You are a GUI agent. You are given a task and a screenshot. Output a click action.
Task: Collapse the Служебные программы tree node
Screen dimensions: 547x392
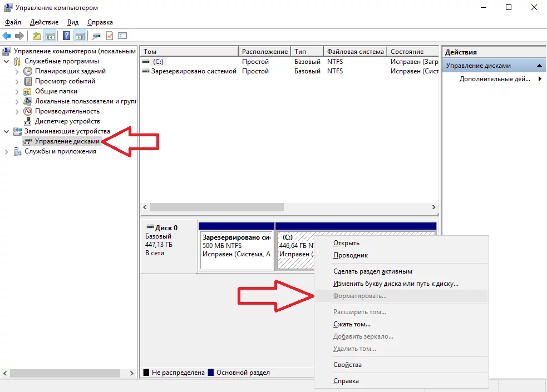pos(6,61)
